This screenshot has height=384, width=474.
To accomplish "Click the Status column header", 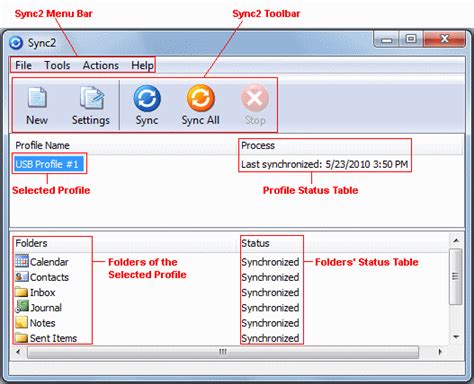I will [342, 243].
